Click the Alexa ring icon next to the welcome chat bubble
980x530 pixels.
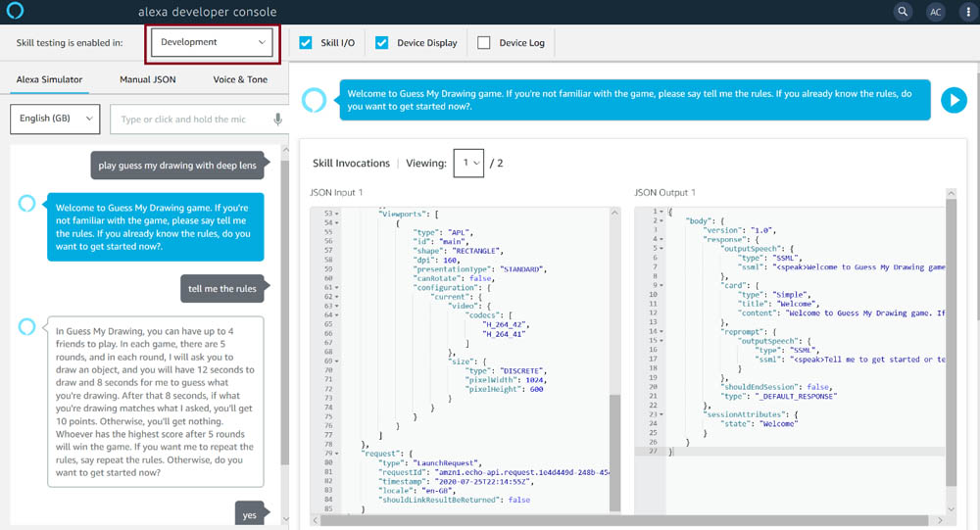click(x=26, y=203)
